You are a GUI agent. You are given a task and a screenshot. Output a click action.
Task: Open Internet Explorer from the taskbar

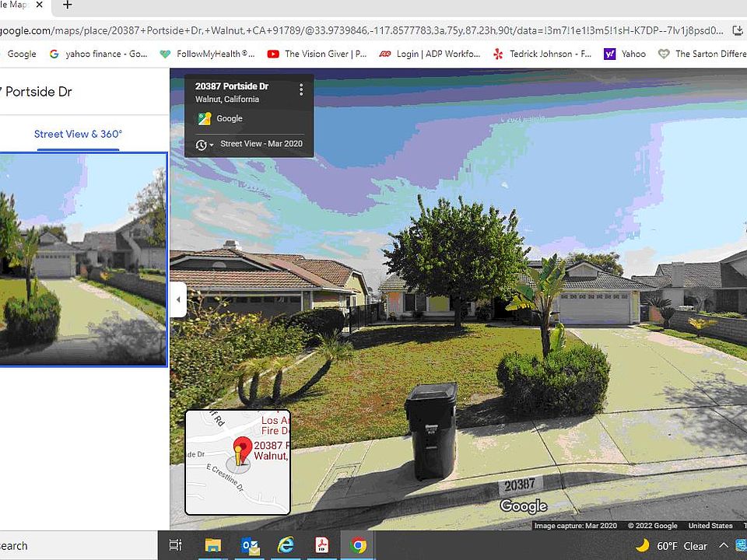coord(286,545)
